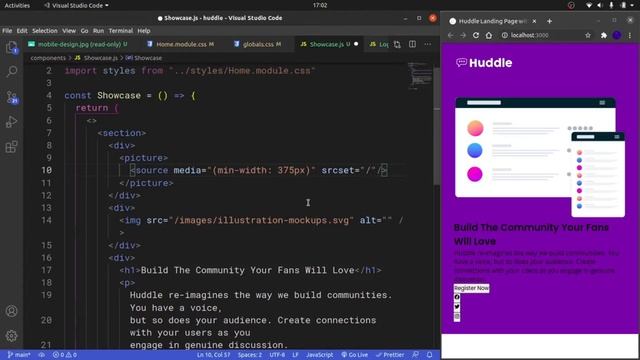Image resolution: width=640 pixels, height=360 pixels.
Task: Click Showcase.js in the breadcrumb
Action: click(x=97, y=58)
